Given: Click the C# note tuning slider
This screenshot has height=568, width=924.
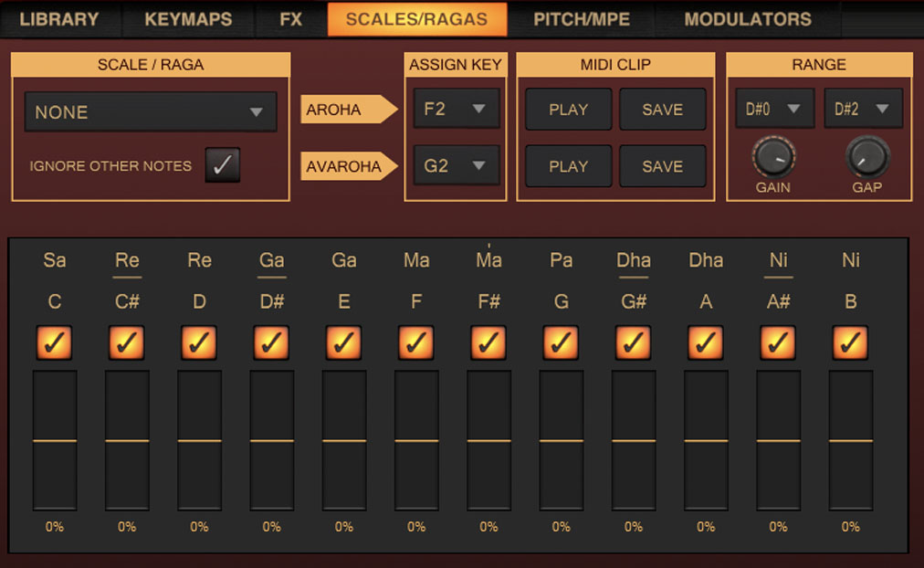Looking at the screenshot, I should click(x=127, y=440).
